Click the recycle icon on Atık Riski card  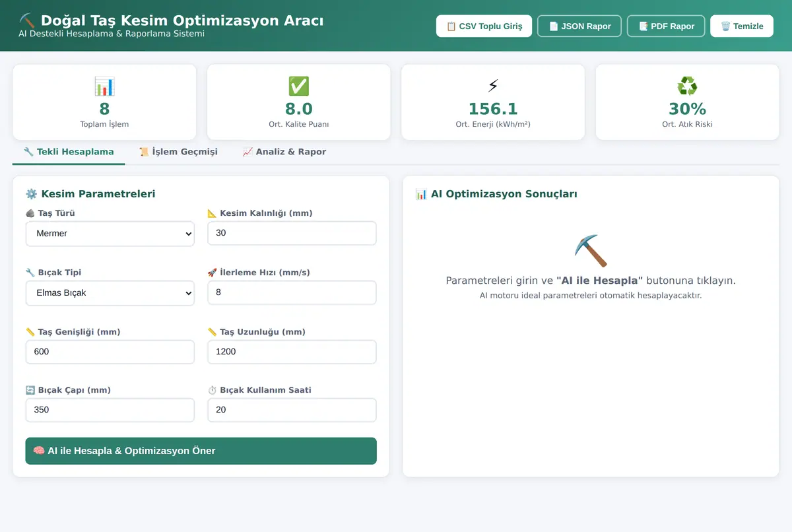click(687, 86)
